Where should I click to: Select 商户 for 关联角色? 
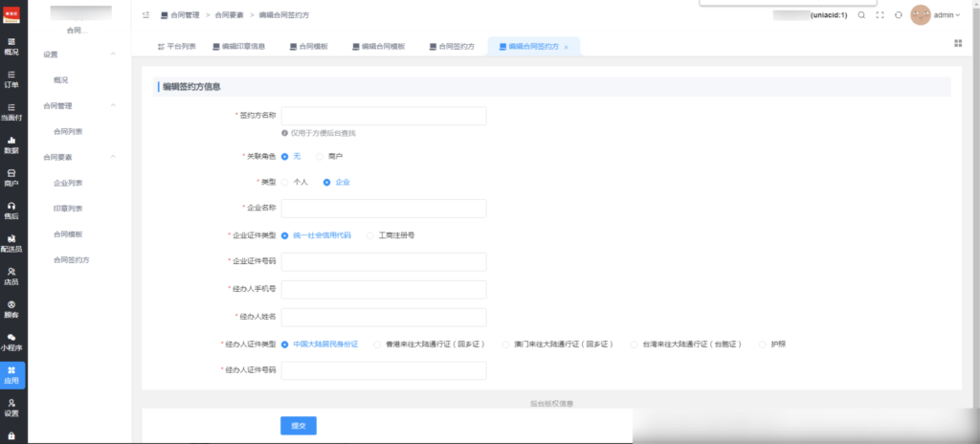tap(321, 156)
